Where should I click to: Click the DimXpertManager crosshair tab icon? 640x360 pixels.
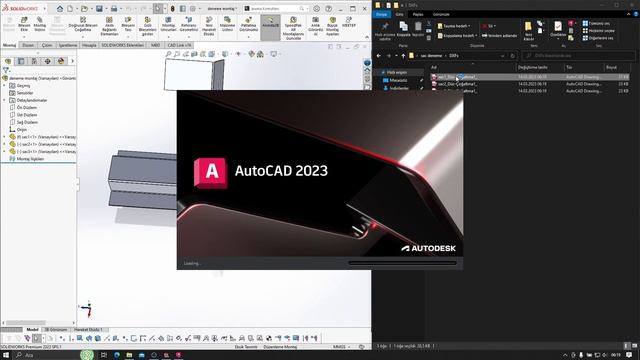pos(48,61)
